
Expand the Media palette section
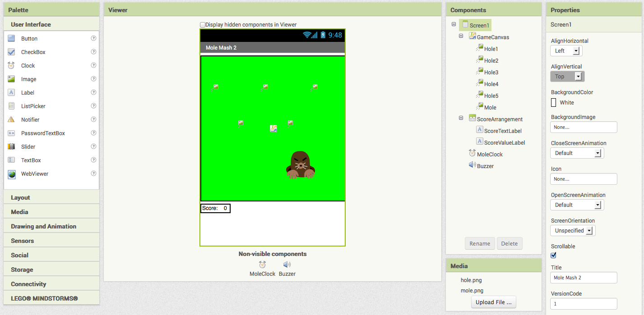click(51, 212)
